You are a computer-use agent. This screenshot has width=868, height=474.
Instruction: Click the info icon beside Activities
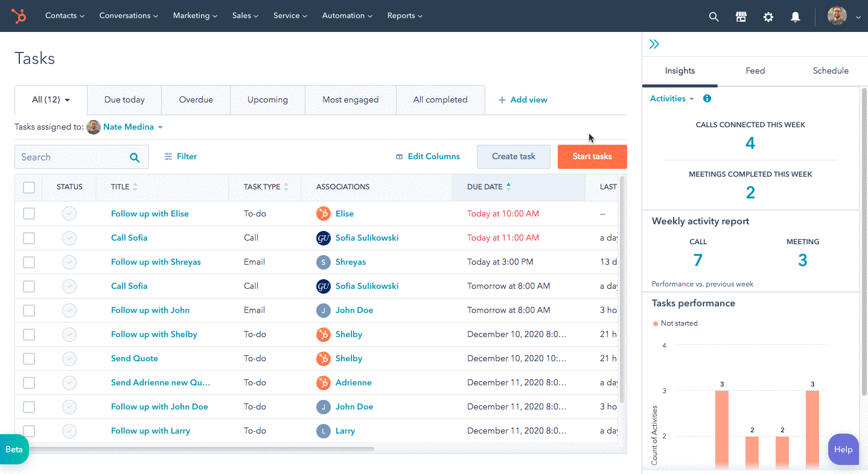point(707,98)
